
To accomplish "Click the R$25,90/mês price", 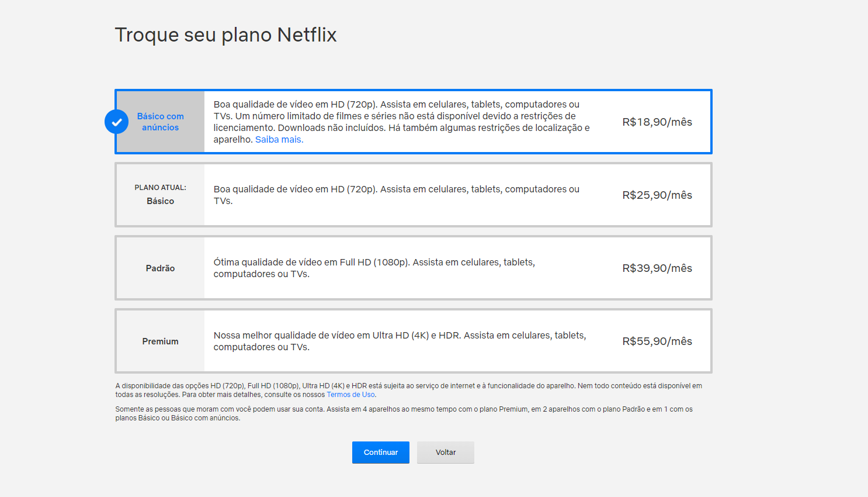I will pos(657,195).
